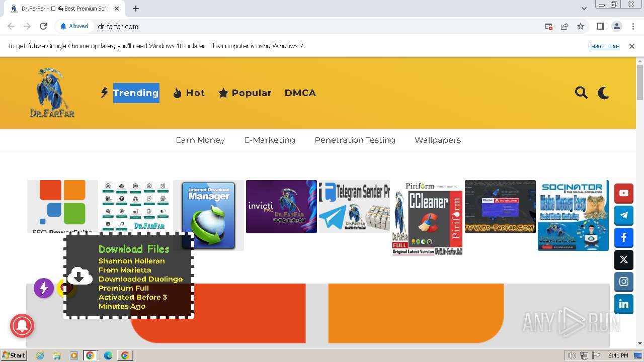Open the Socinator thumbnail
This screenshot has height=362, width=644.
(573, 215)
